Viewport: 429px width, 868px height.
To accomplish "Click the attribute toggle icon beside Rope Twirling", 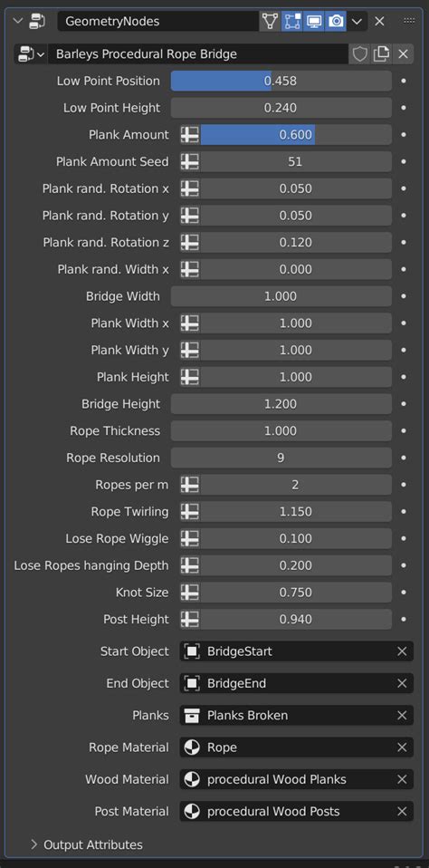I will tap(190, 512).
